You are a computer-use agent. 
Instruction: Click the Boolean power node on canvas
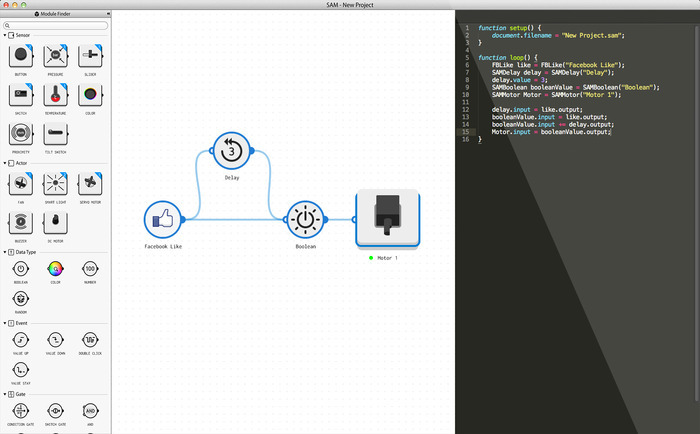click(x=305, y=219)
